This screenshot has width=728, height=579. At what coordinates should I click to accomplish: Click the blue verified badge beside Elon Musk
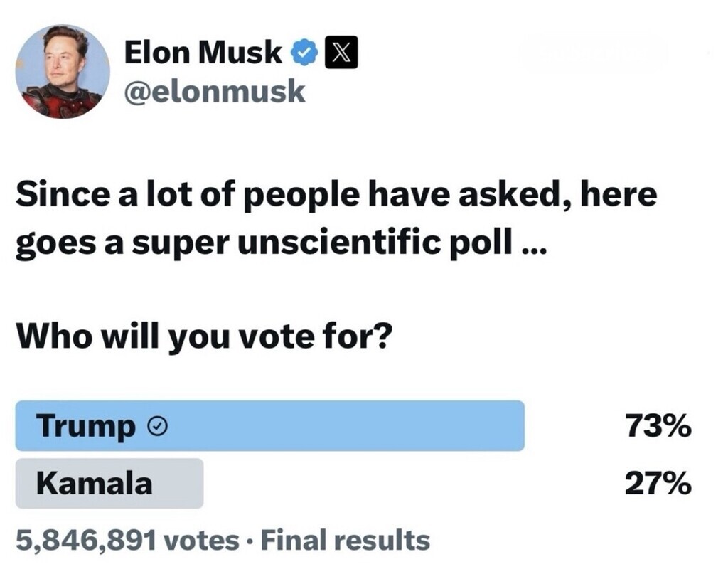305,54
